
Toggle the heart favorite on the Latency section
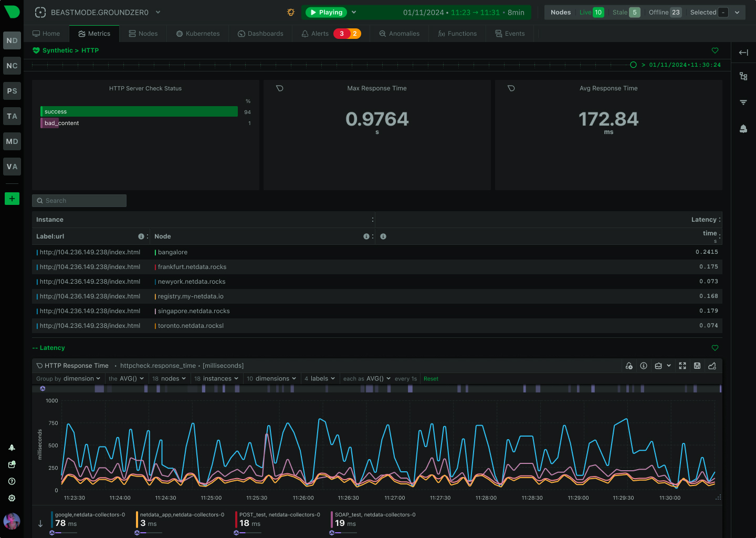coord(715,348)
